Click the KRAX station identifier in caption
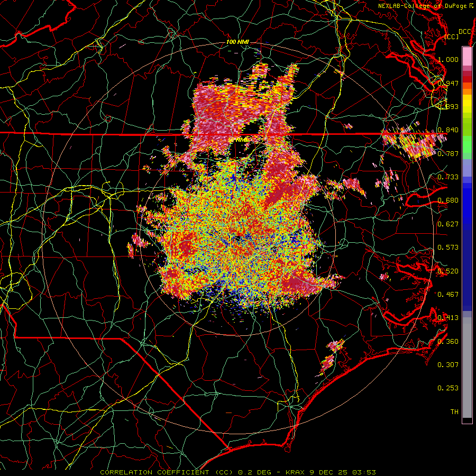 point(296,472)
